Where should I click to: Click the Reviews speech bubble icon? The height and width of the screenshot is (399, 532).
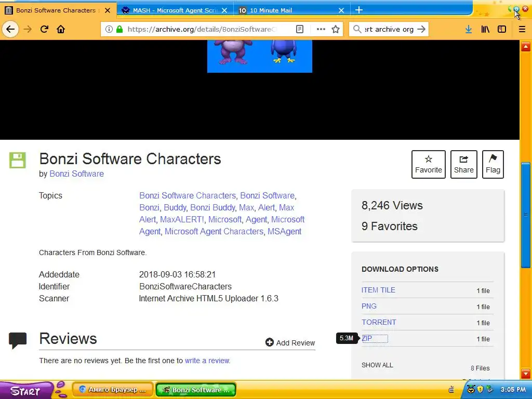pos(18,341)
